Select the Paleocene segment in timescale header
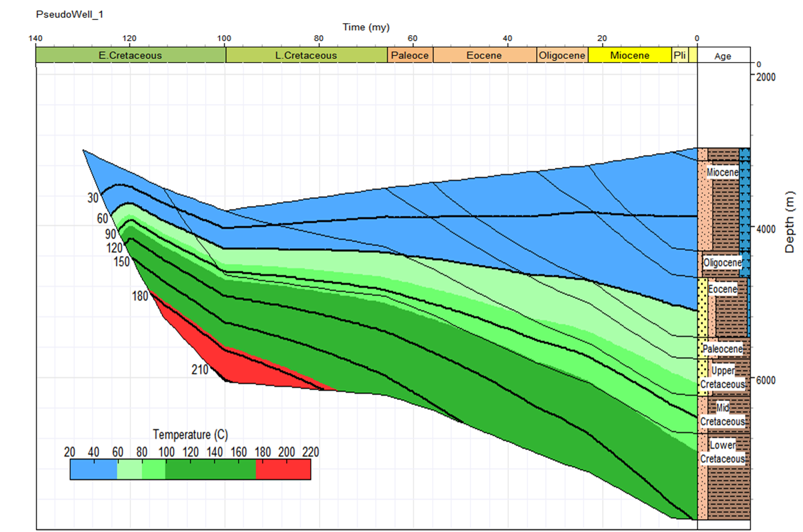 [x=410, y=55]
